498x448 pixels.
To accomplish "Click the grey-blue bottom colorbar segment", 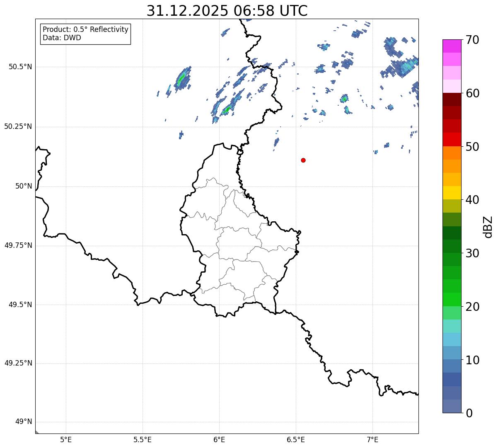I will click(452, 406).
